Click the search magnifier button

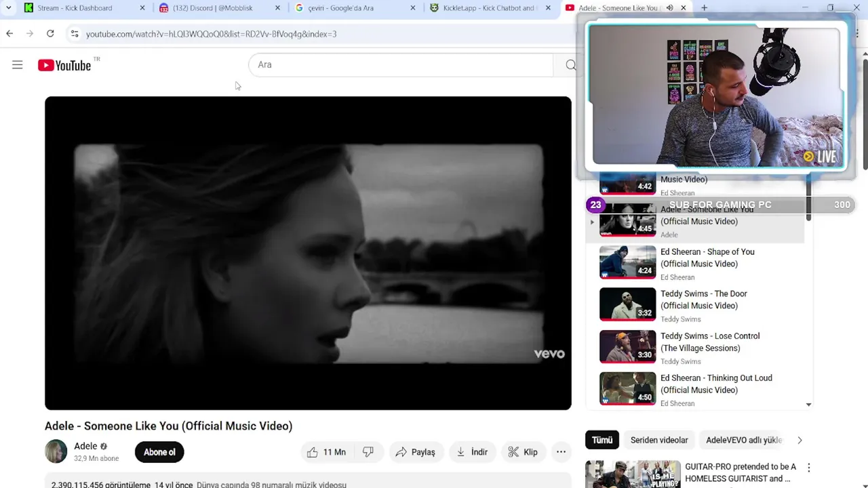[571, 65]
